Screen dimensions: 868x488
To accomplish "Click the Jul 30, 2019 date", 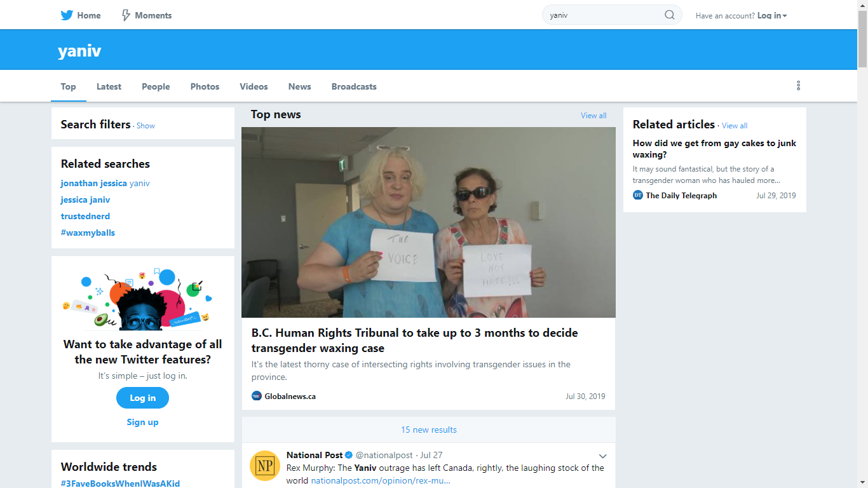I will point(586,396).
